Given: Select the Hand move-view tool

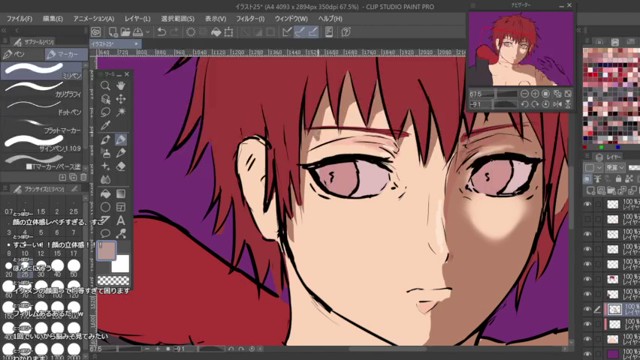Looking at the screenshot, I should click(120, 85).
